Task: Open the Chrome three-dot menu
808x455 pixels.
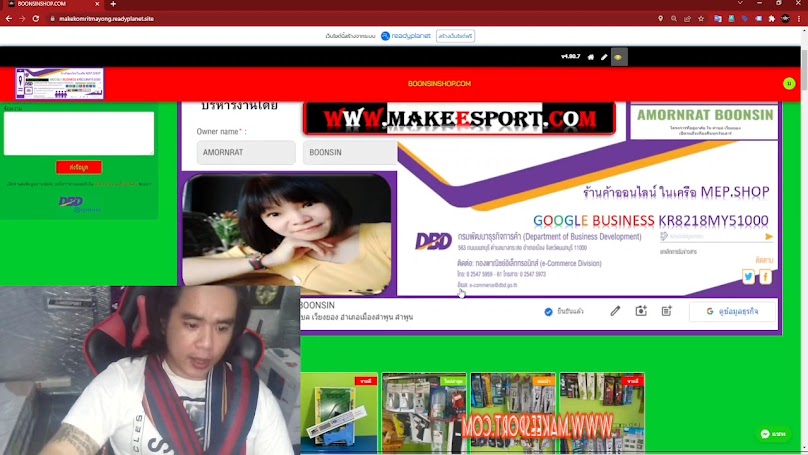Action: 799,19
